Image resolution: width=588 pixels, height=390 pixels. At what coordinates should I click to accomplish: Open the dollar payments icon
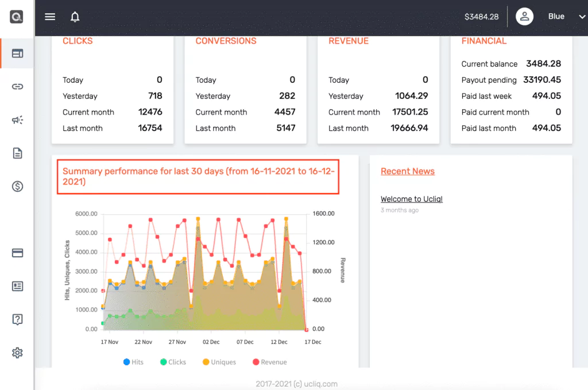click(17, 187)
